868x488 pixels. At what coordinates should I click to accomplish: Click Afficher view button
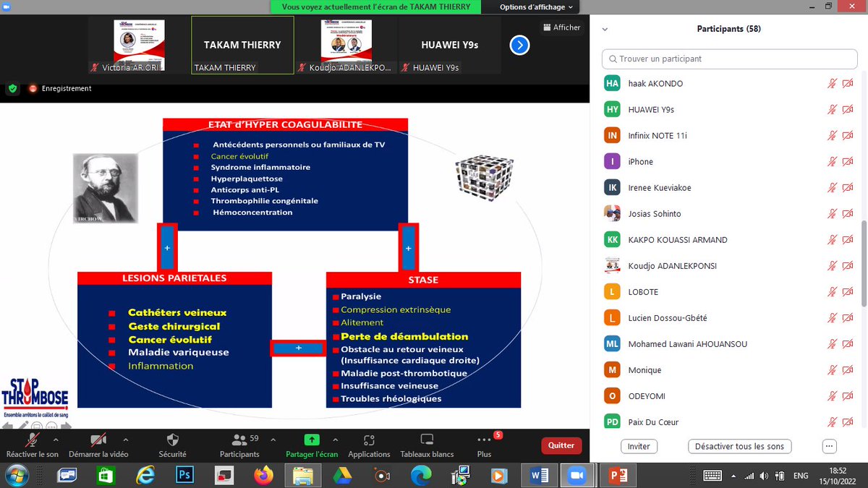tap(562, 27)
